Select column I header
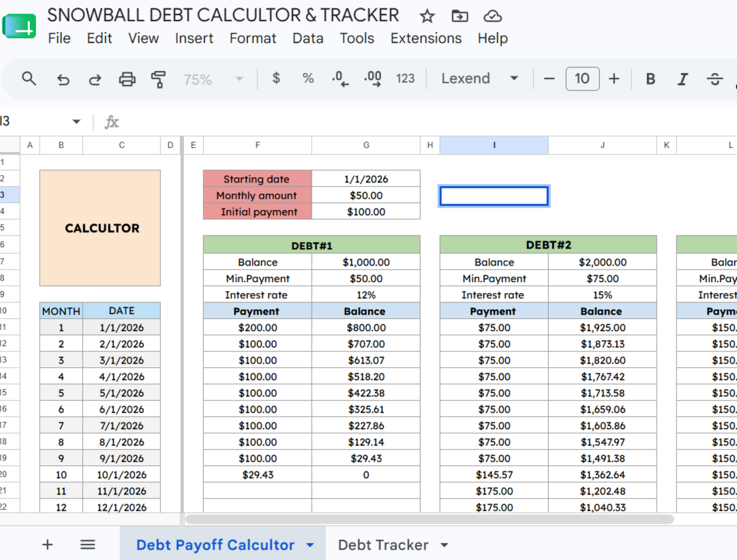 point(494,145)
